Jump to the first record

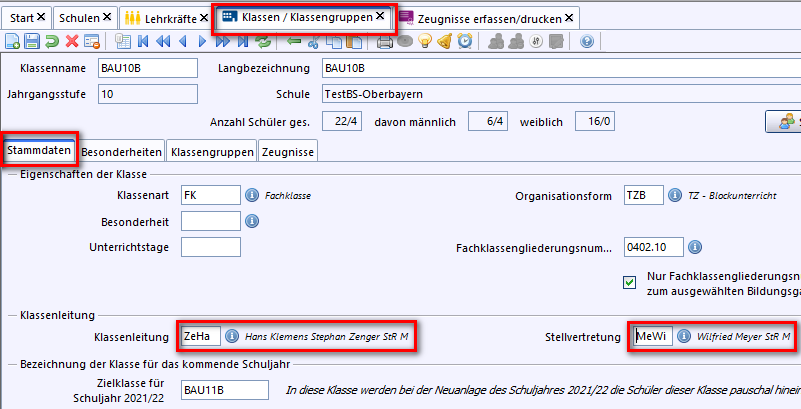[143, 41]
